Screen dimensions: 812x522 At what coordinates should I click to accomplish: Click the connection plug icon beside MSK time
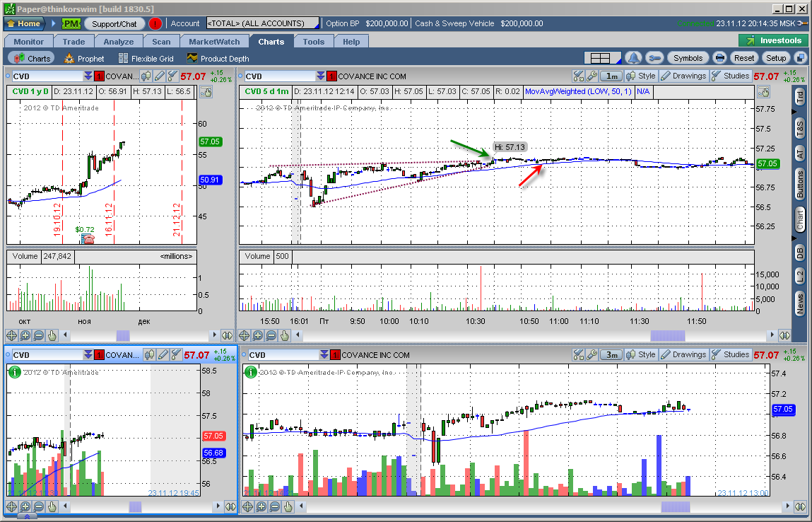[803, 23]
